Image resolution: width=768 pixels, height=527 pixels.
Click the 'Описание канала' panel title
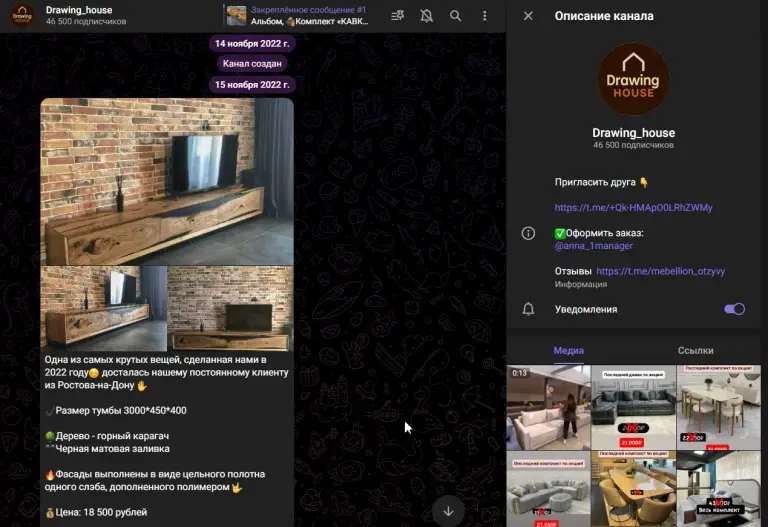[x=604, y=16]
